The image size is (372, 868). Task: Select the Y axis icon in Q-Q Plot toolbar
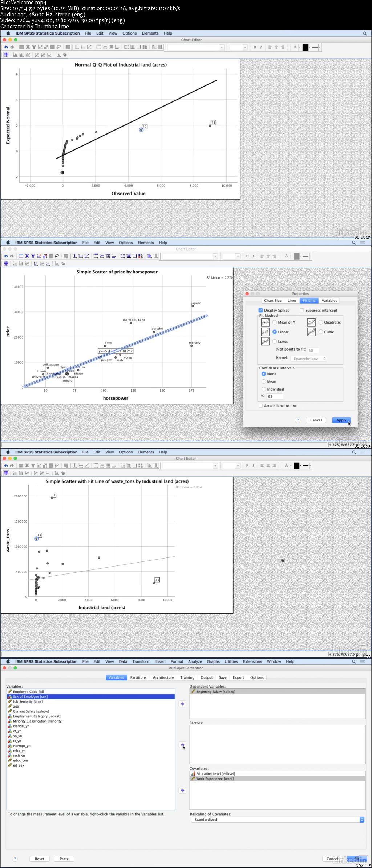tap(34, 47)
